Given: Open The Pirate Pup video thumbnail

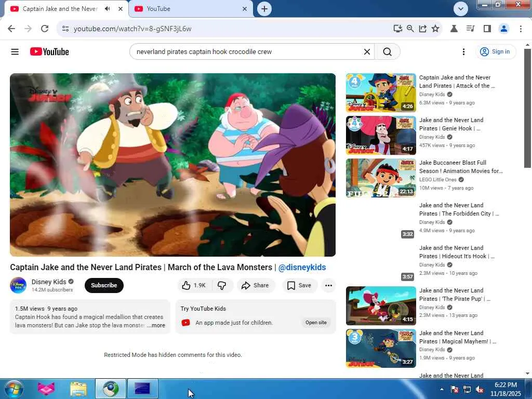Looking at the screenshot, I should [381, 305].
